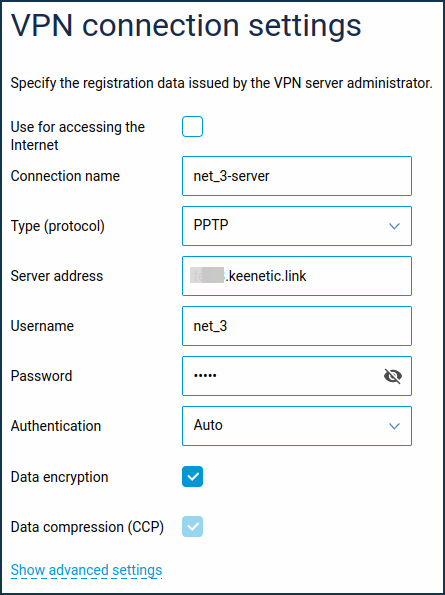Click the 'Data compression (CCP)' label text
Viewport: 445px width, 595px height.
point(87,527)
